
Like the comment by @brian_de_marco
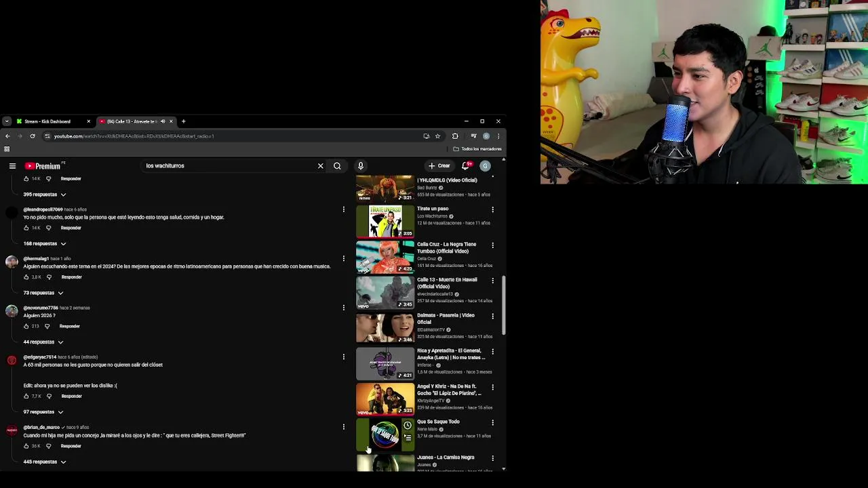(x=26, y=446)
